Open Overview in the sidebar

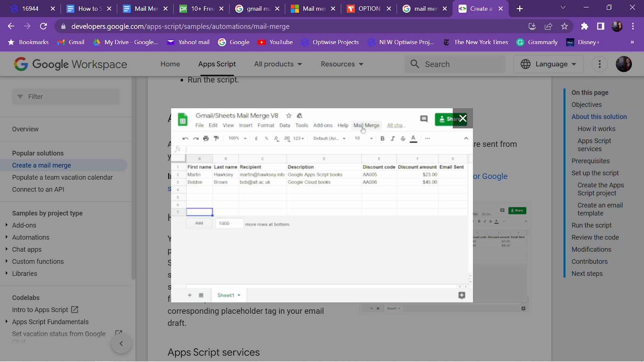25,129
